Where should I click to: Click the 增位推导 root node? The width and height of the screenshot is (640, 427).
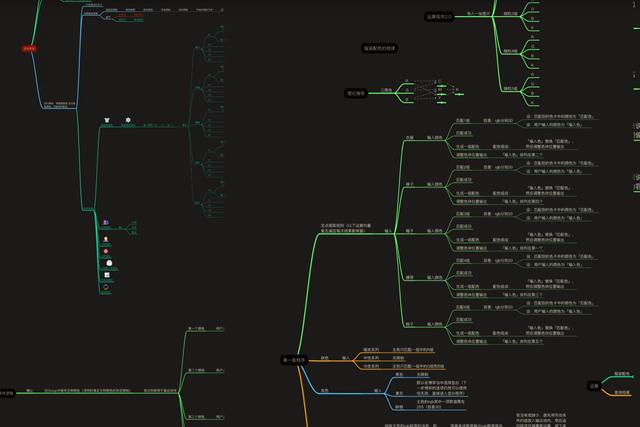[356, 93]
